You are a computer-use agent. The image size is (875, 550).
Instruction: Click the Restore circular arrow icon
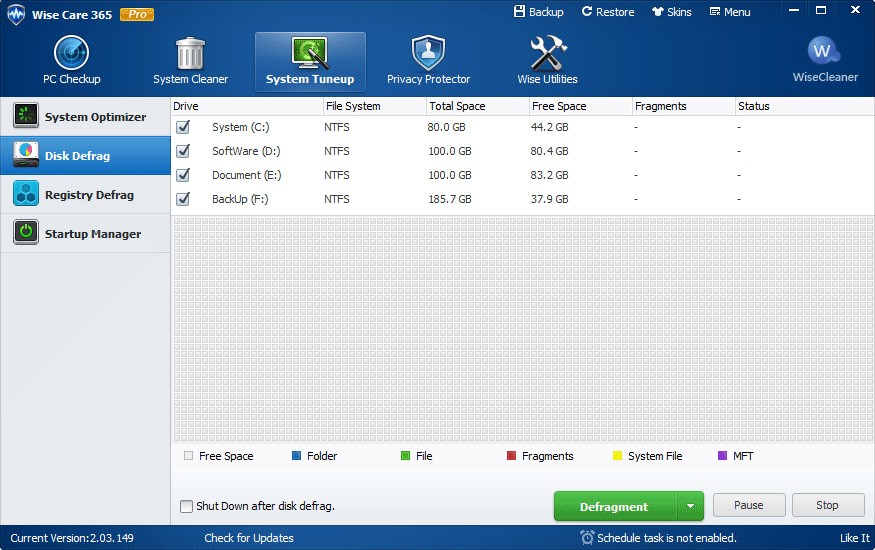[x=586, y=11]
